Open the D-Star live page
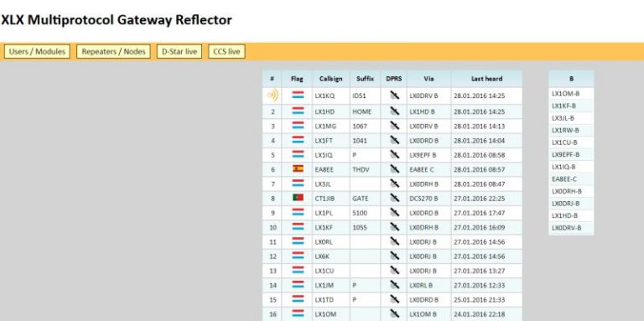The height and width of the screenshot is (321, 644). pos(179,52)
